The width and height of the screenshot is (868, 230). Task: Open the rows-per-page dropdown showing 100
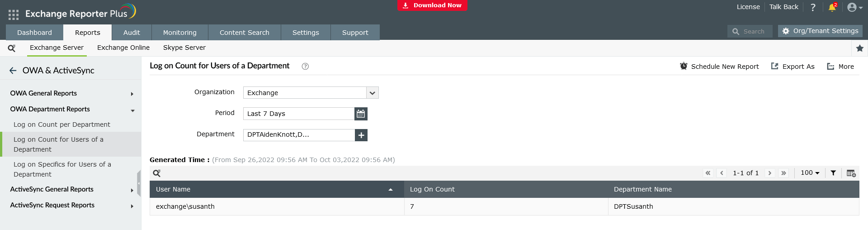point(810,173)
